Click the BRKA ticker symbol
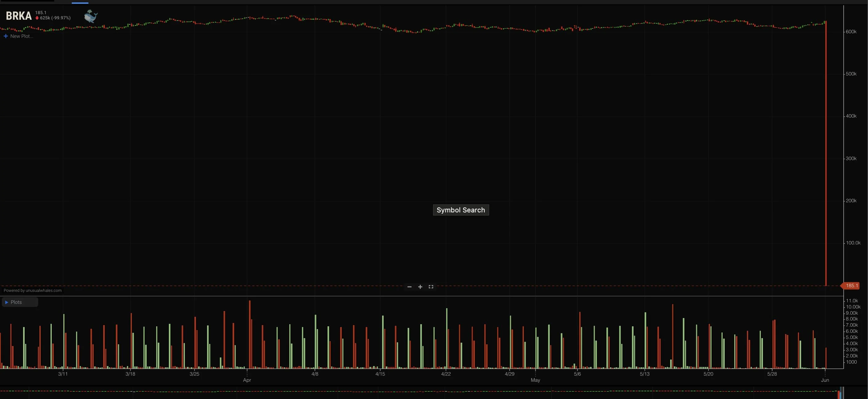Screen dimensions: 868x399 tap(19, 15)
